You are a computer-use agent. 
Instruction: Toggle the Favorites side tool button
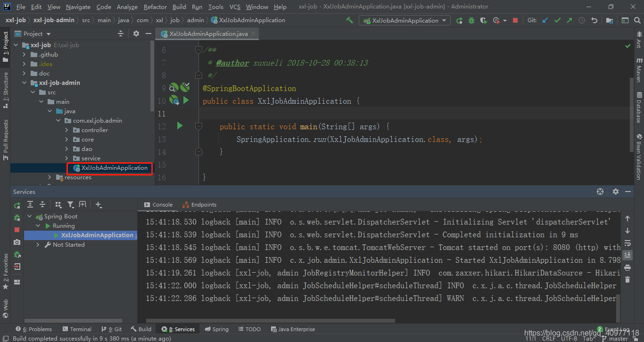point(5,271)
